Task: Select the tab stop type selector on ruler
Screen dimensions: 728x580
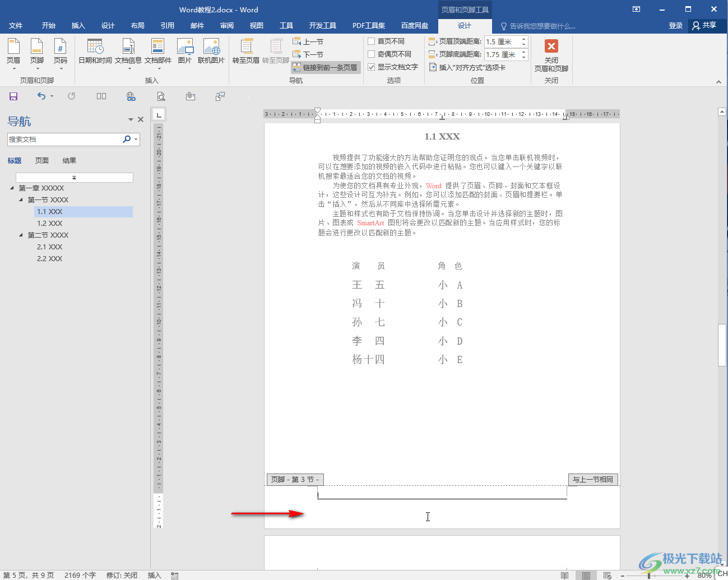Action: coord(159,115)
